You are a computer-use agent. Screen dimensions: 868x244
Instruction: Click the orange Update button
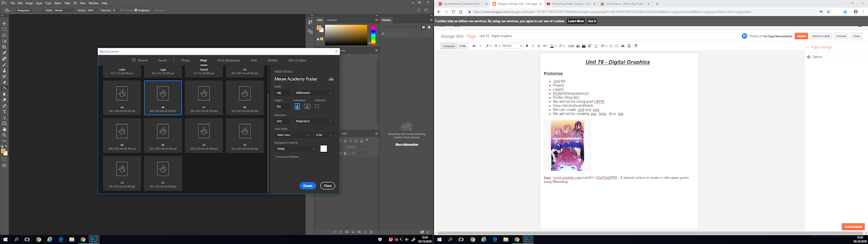(x=801, y=36)
